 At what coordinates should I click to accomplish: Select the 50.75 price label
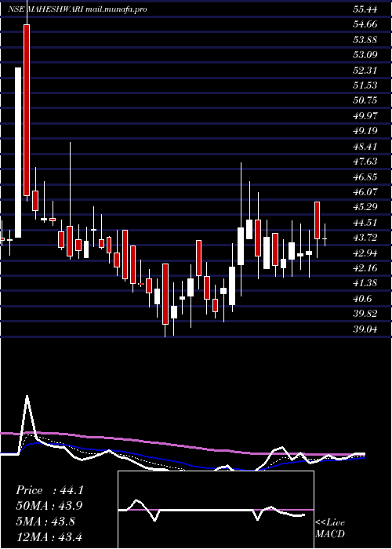[365, 100]
